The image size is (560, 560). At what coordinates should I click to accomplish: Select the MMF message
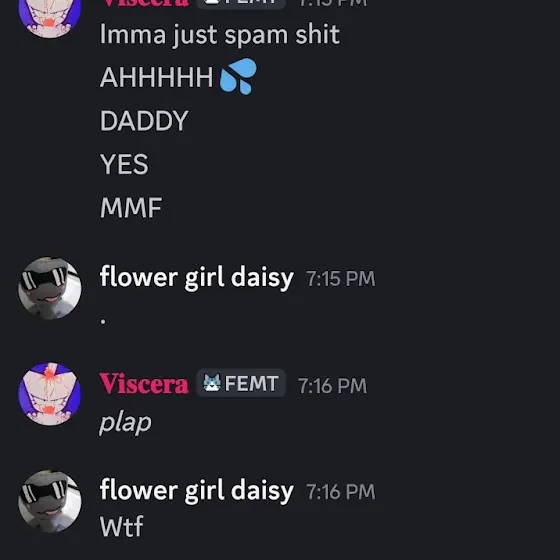(131, 208)
